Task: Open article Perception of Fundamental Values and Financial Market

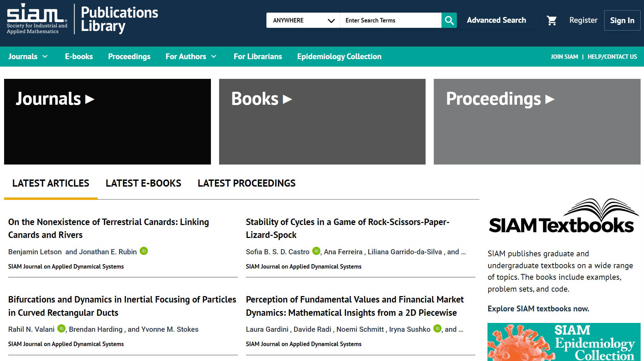Action: [355, 306]
